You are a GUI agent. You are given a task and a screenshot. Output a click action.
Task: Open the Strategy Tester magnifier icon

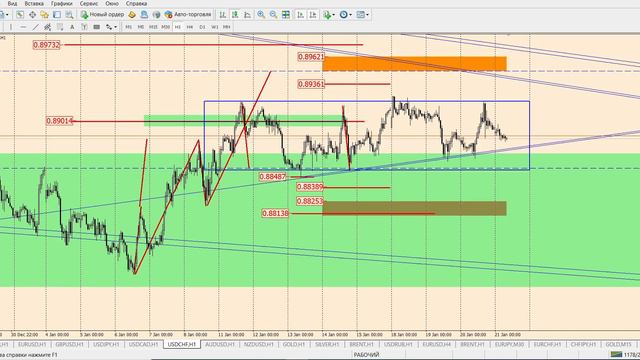69,15
